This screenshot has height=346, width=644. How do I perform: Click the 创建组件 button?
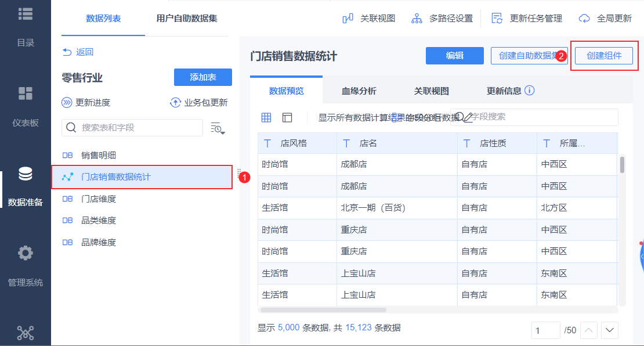pos(604,56)
